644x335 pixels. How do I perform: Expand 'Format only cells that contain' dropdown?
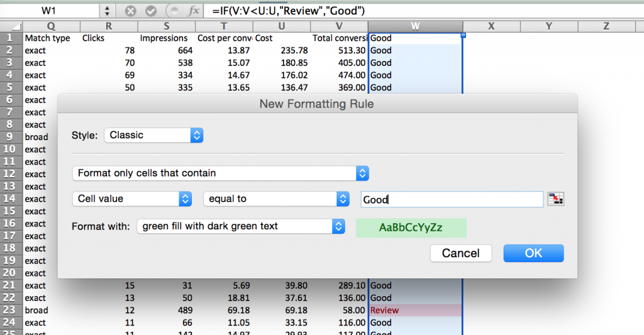[x=221, y=173]
